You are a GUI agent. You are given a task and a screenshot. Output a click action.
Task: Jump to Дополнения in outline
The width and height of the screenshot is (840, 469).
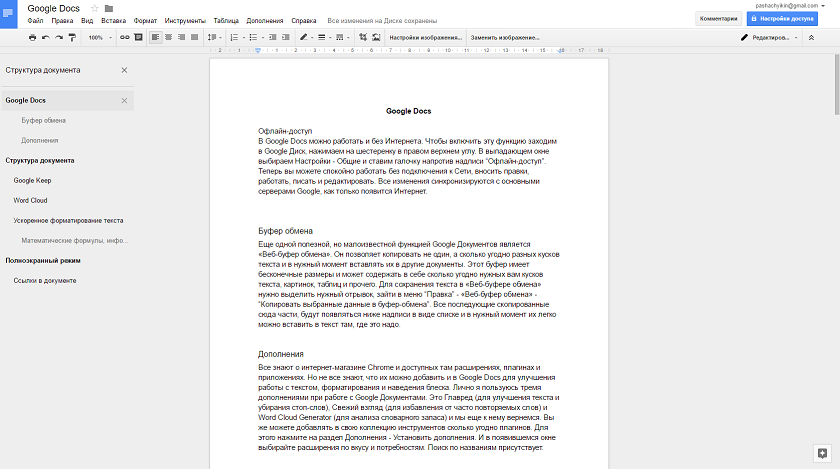(x=40, y=140)
